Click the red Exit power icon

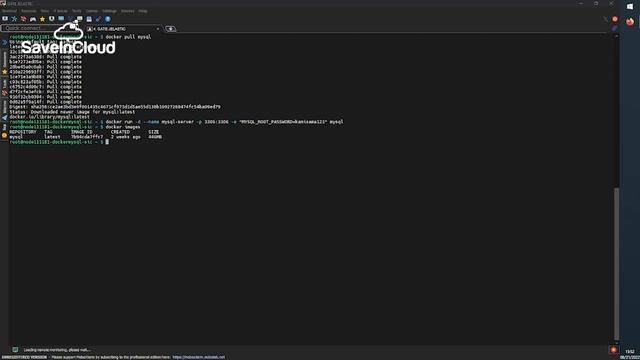[615, 19]
